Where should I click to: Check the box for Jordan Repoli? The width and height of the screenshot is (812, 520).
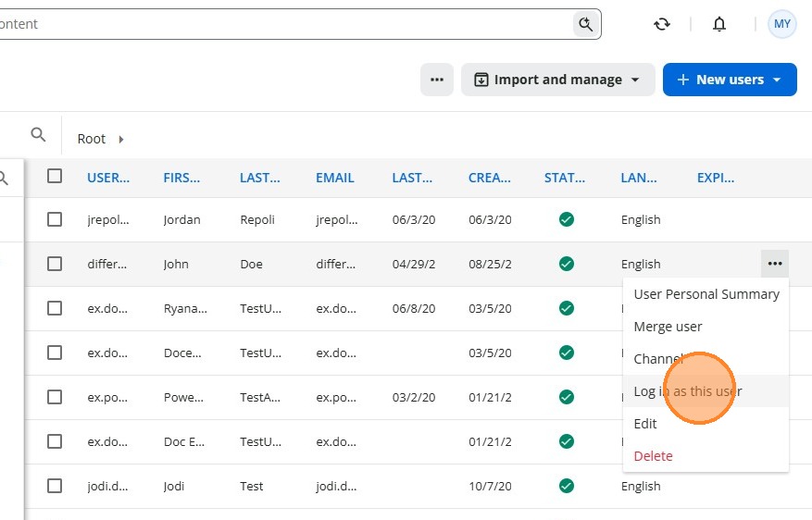point(55,219)
